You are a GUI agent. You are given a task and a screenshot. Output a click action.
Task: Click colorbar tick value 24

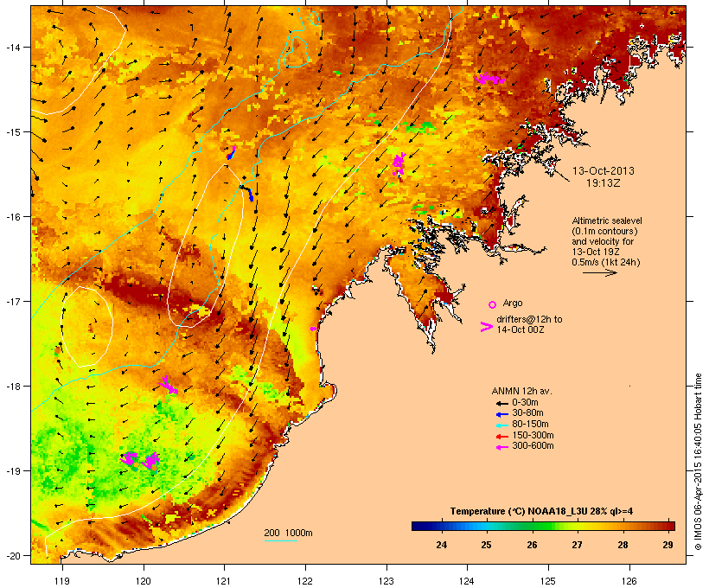(442, 545)
